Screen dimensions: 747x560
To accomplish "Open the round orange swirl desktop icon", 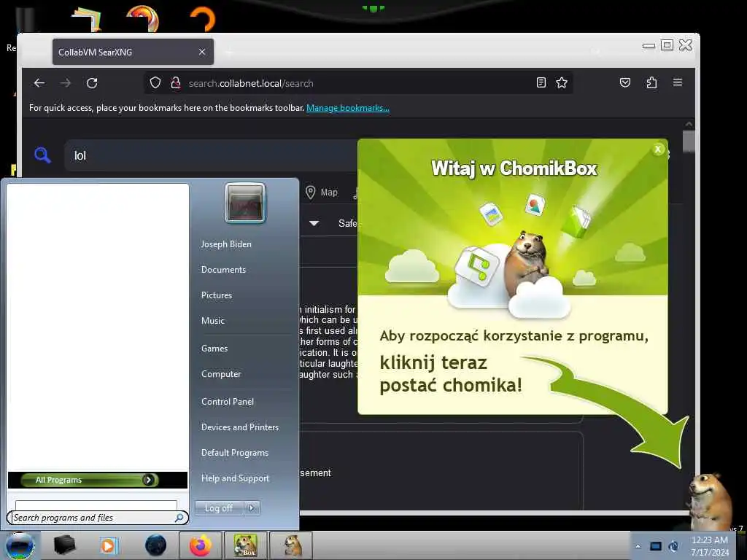I will [142, 18].
